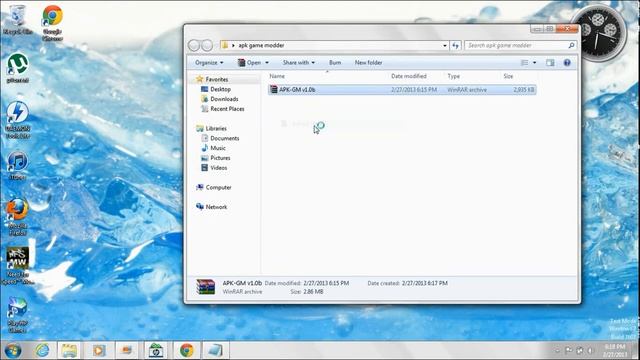Click the Open button in the toolbar
640x360 pixels.
(249, 62)
